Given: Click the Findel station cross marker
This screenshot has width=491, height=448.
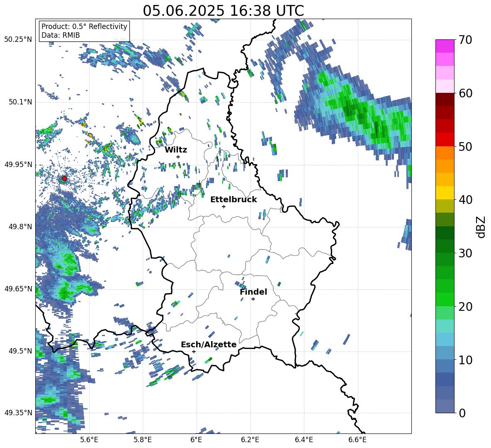Looking at the screenshot, I should 253,299.
